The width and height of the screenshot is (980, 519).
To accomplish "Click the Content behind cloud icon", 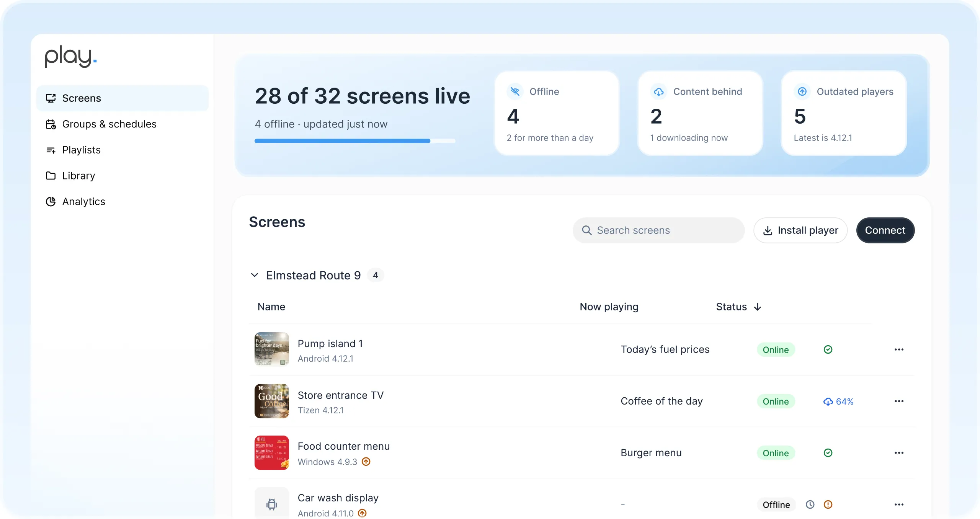I will [x=658, y=91].
